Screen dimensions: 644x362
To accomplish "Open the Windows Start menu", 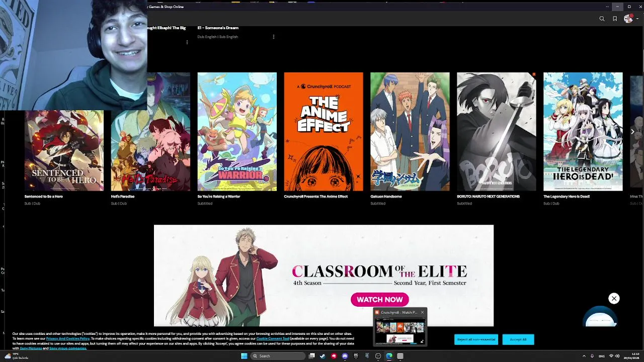I will [x=244, y=356].
